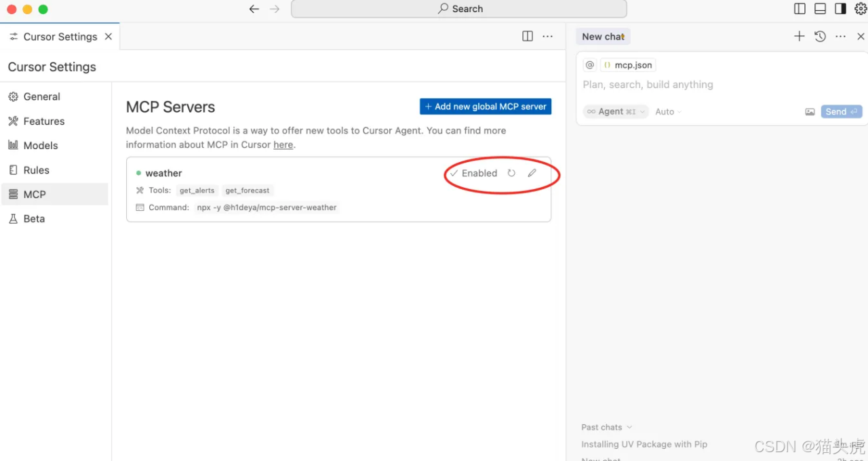
Task: Send the chat message
Action: tap(842, 112)
